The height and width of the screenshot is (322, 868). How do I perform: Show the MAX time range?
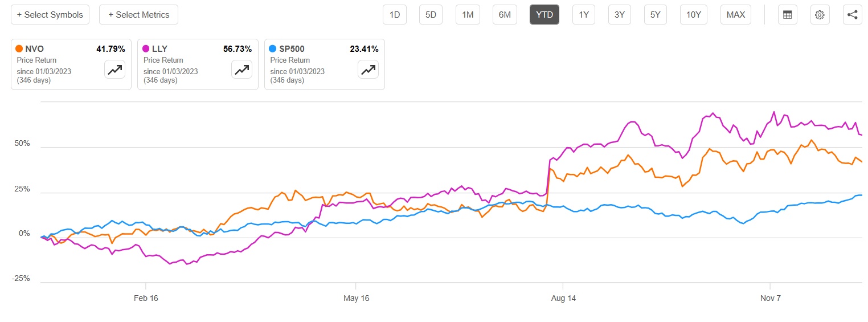coord(736,15)
